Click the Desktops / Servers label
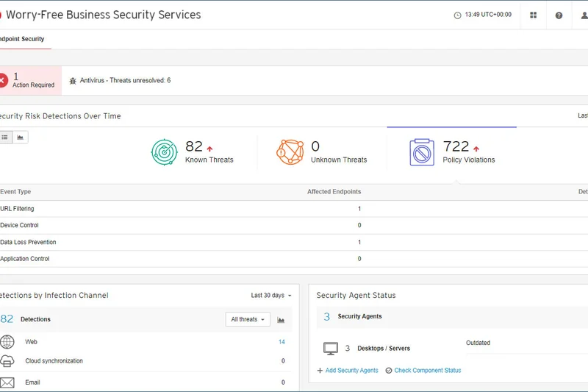The width and height of the screenshot is (588, 392). point(384,349)
